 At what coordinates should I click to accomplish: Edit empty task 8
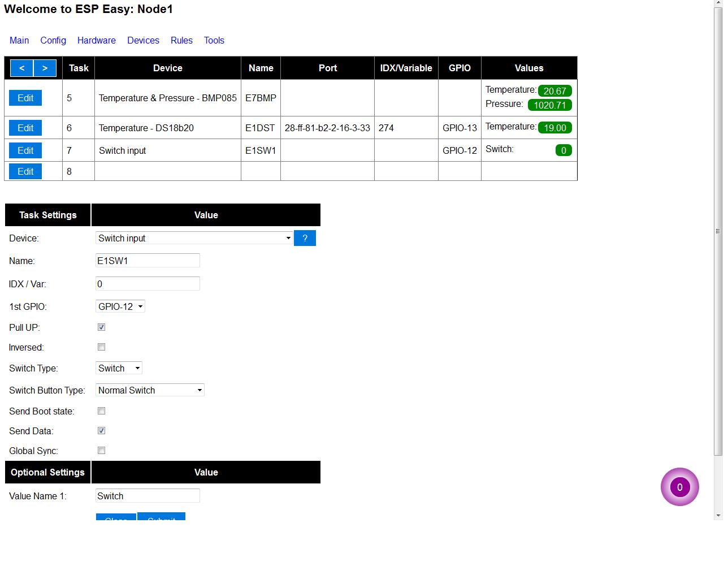pos(25,171)
